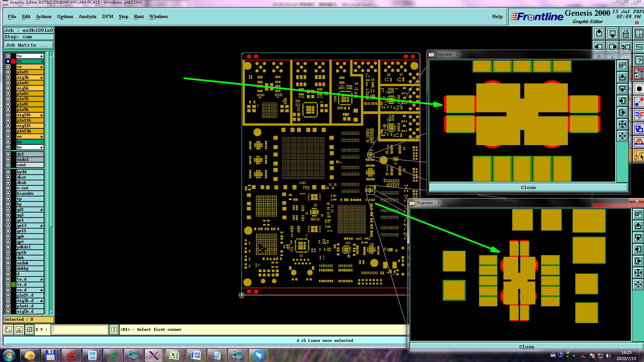Image resolution: width=644 pixels, height=362 pixels.
Task: Toggle checkbox for layer drl
Action: pos(8,154)
